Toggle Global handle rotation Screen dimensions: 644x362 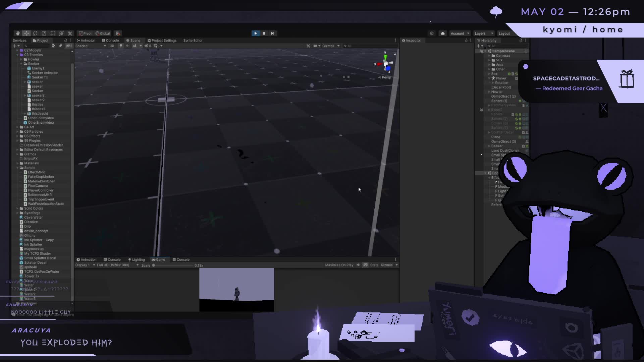point(103,33)
